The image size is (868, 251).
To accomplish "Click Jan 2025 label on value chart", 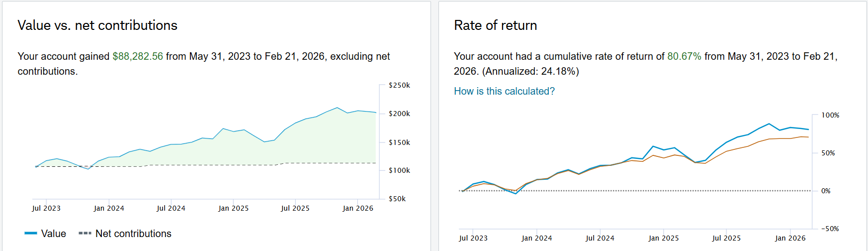I will (233, 208).
